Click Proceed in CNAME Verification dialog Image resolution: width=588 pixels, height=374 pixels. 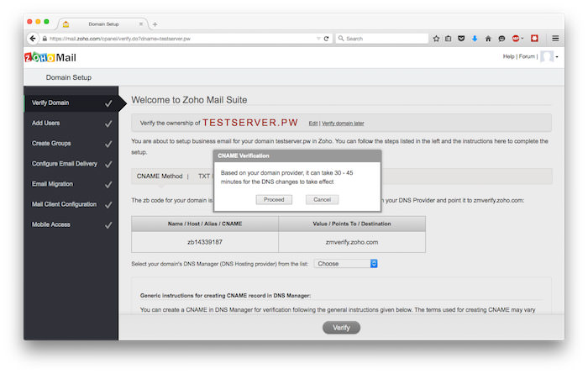pos(274,199)
